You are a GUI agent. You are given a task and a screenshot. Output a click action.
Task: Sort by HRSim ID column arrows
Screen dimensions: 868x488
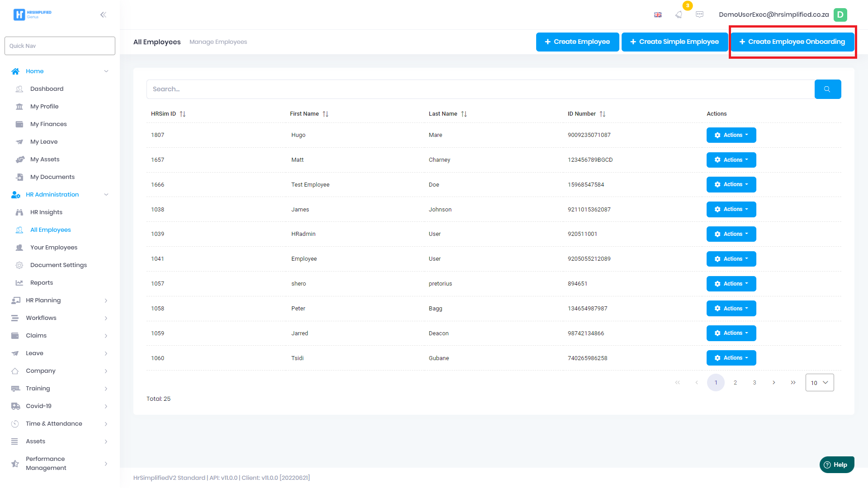[x=183, y=114]
